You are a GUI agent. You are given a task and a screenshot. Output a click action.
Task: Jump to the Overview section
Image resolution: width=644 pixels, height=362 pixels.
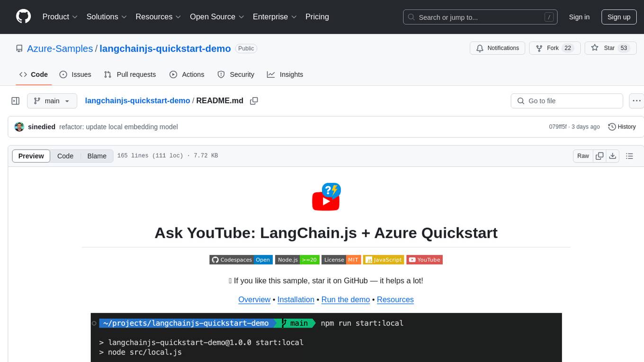(x=254, y=299)
